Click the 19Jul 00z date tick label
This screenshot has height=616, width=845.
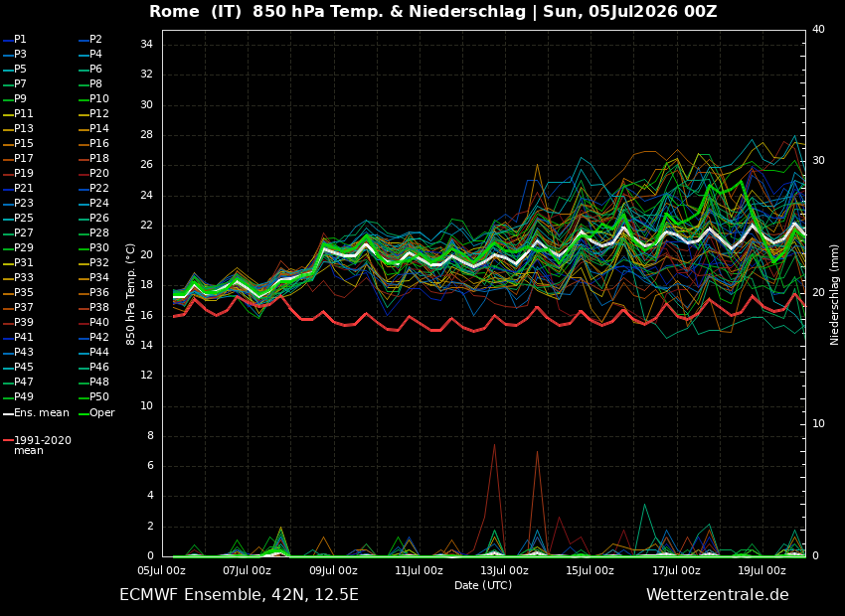click(761, 570)
